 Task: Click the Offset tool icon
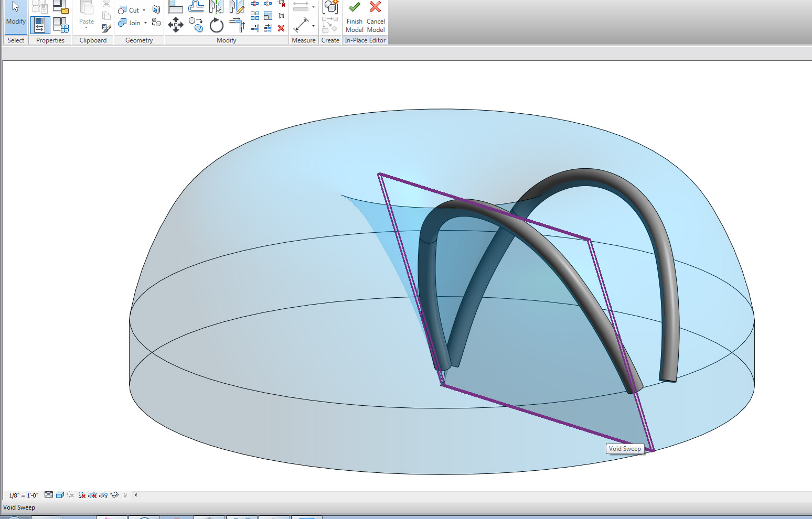point(196,7)
